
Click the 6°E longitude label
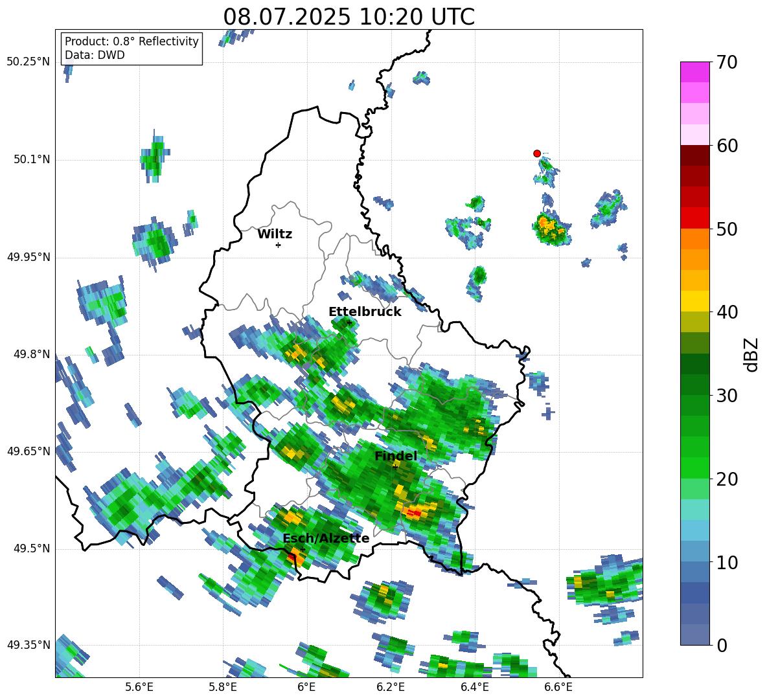(306, 687)
